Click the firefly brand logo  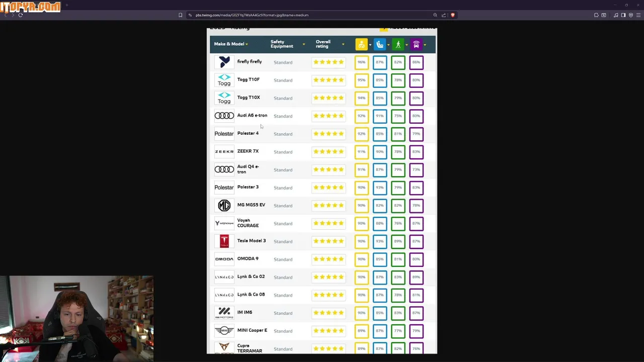224,62
